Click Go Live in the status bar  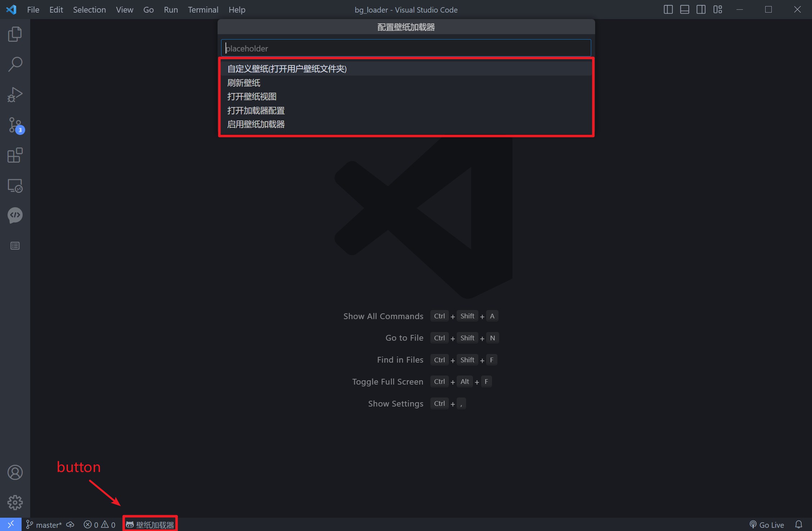[766, 525]
